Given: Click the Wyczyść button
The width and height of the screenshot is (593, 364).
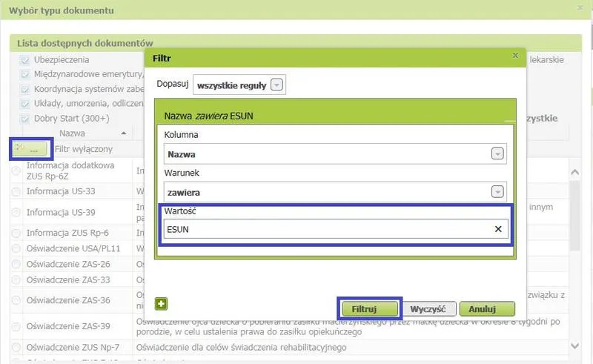Looking at the screenshot, I should (x=428, y=308).
